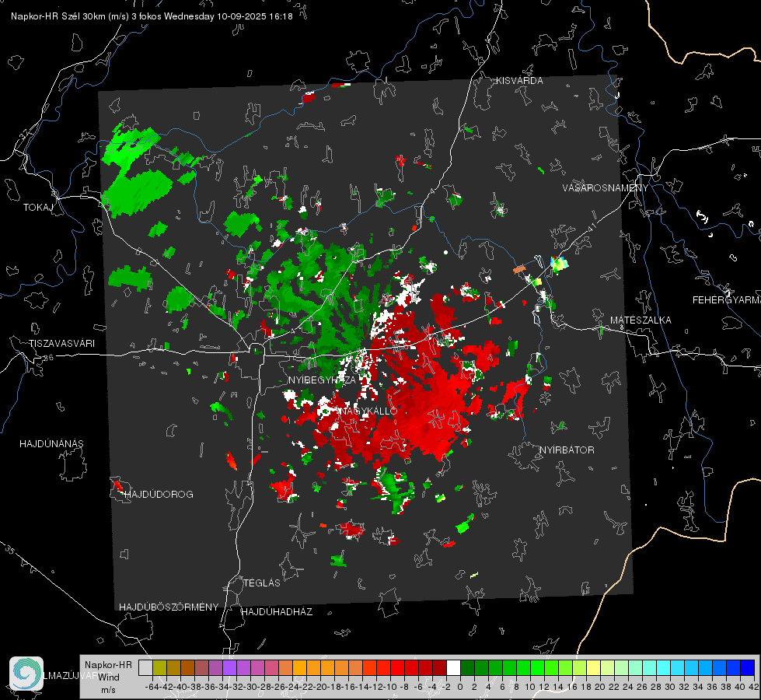Click the gray first swatch in the legend
This screenshot has width=761, height=700.
point(145,667)
